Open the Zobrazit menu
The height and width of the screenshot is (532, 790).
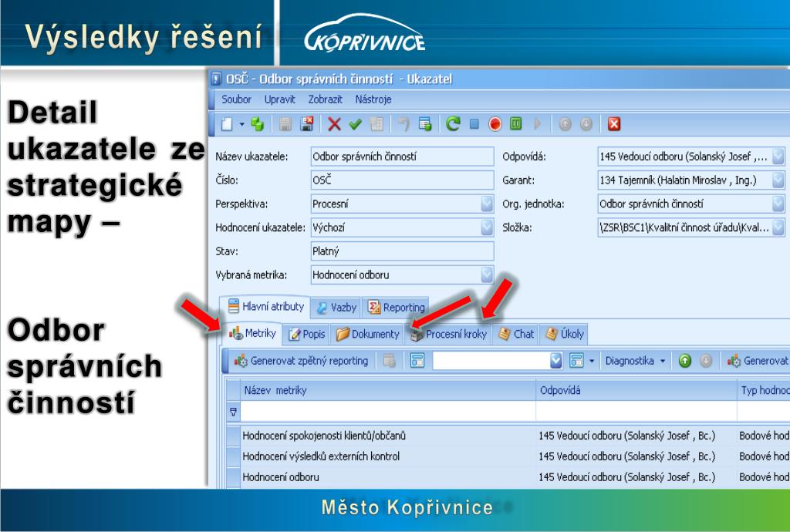click(x=325, y=99)
